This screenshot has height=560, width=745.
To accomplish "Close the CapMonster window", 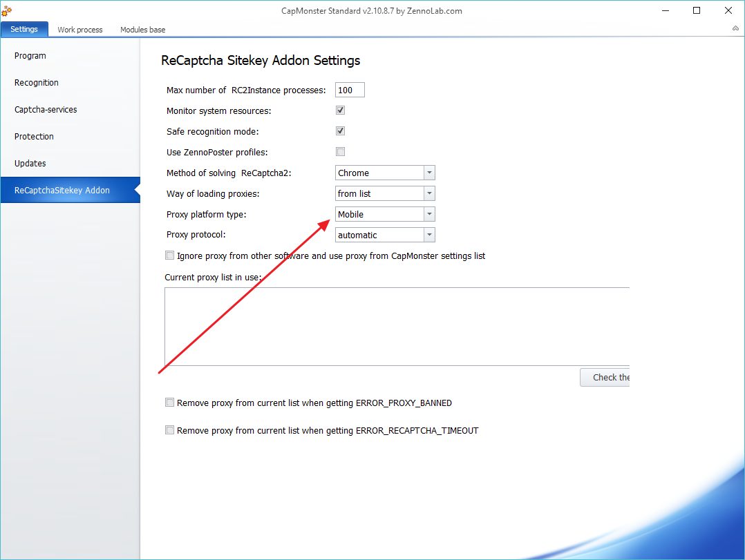I will point(728,10).
